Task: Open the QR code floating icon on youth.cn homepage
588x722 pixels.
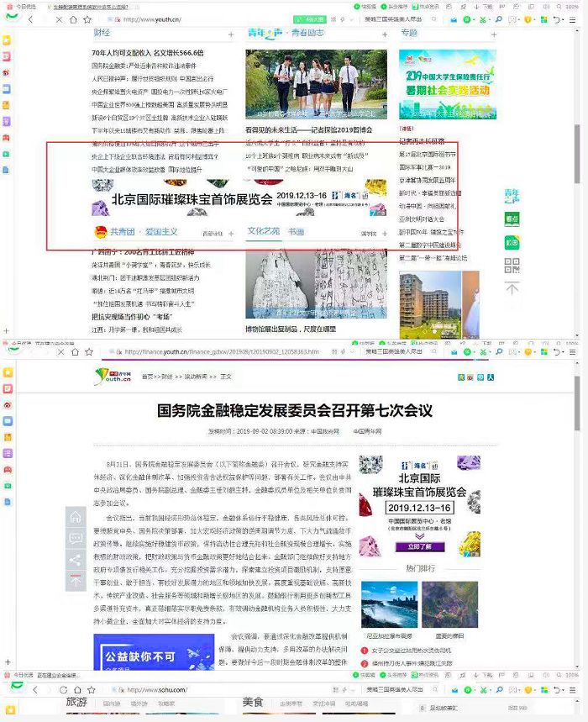Action: [x=512, y=266]
